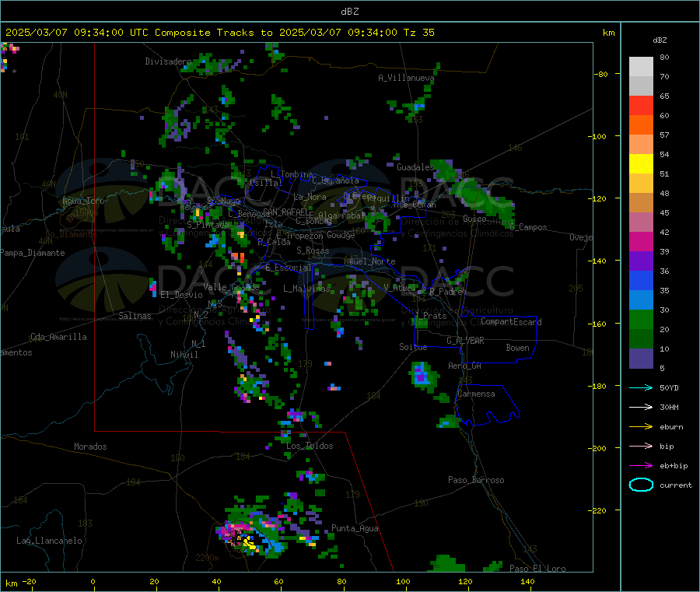The height and width of the screenshot is (592, 700).
Task: Click the pink bip arrow in legend
Action: (x=641, y=446)
